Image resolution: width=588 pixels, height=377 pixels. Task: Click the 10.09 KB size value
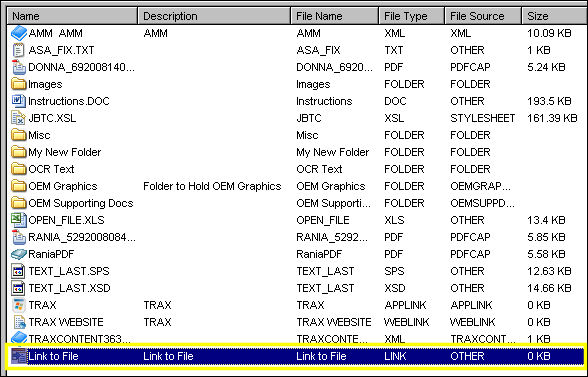[x=549, y=33]
